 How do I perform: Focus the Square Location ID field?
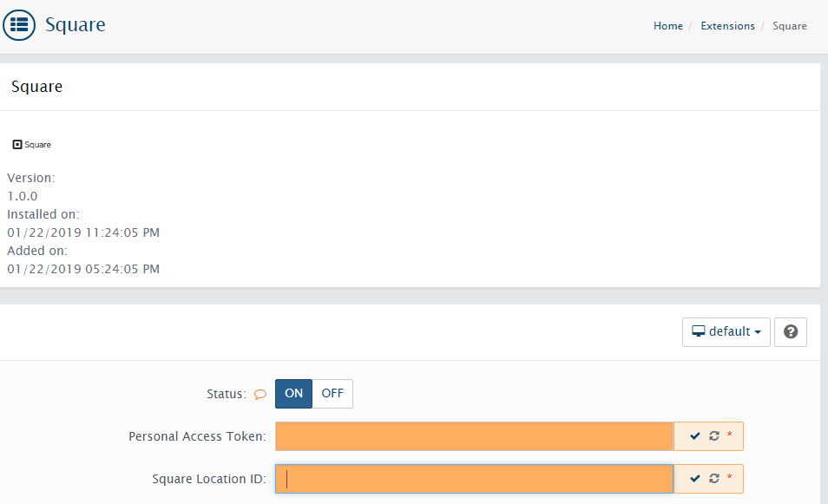click(474, 479)
